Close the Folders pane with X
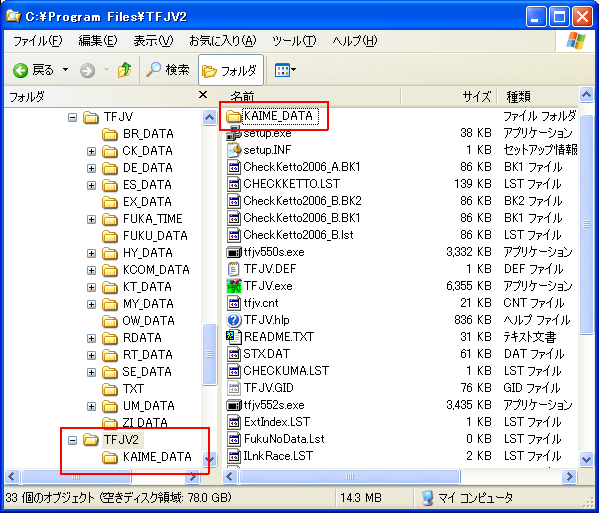599x513 pixels. (203, 94)
